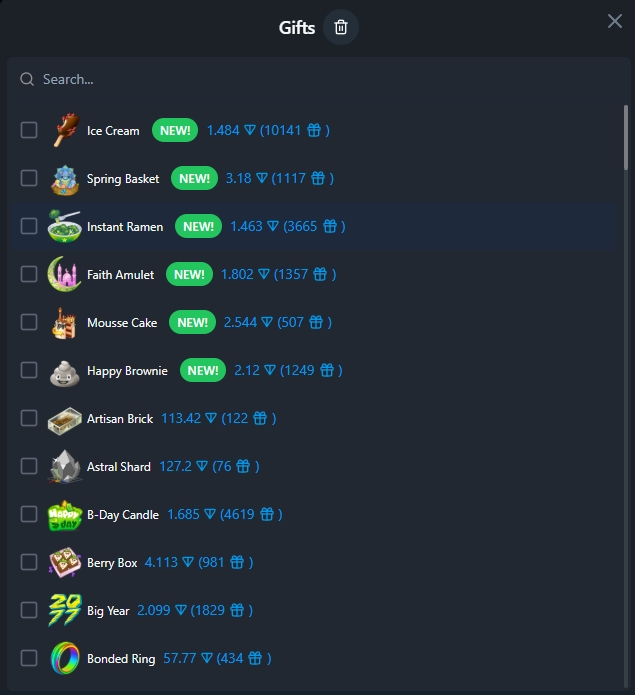635x695 pixels.
Task: Click the Artisan Brick price 113.42
Action: (x=181, y=418)
